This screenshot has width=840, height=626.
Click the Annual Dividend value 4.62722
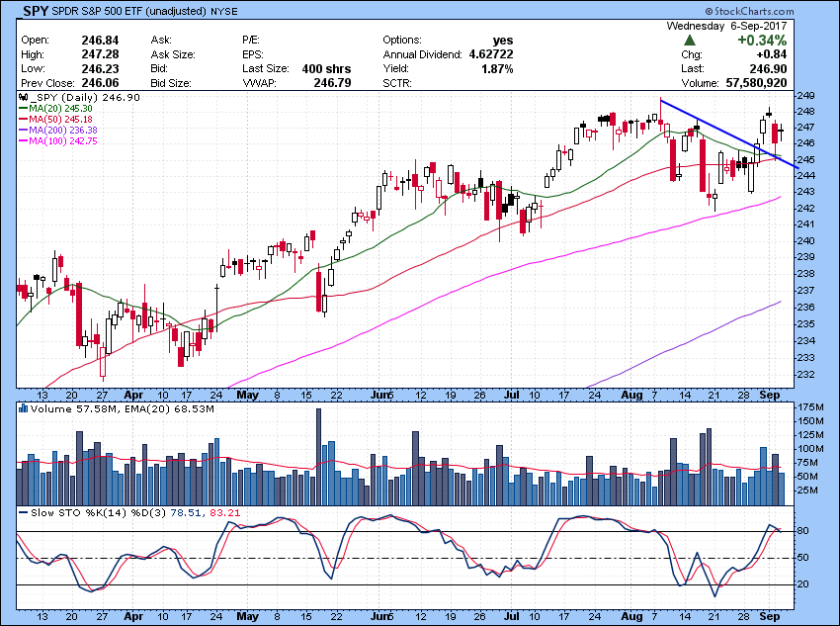tap(491, 54)
